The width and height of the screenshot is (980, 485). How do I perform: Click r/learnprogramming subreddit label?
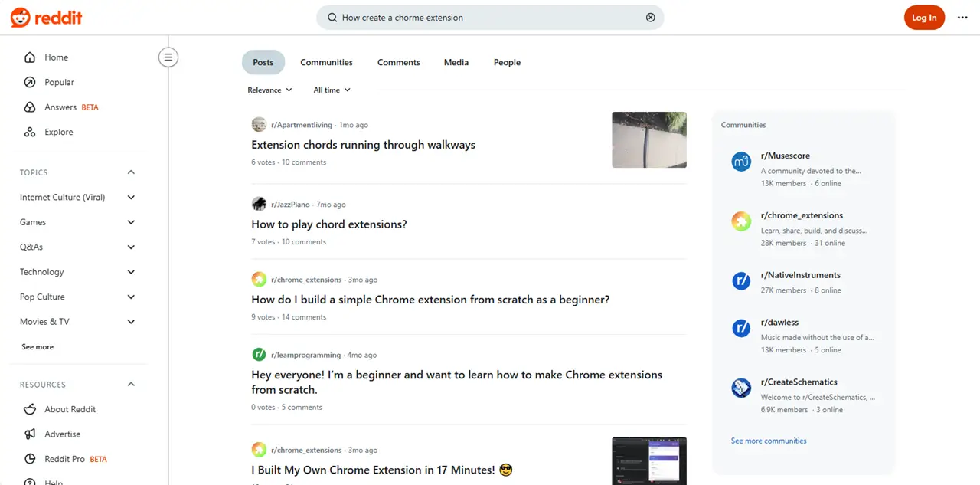tap(305, 355)
